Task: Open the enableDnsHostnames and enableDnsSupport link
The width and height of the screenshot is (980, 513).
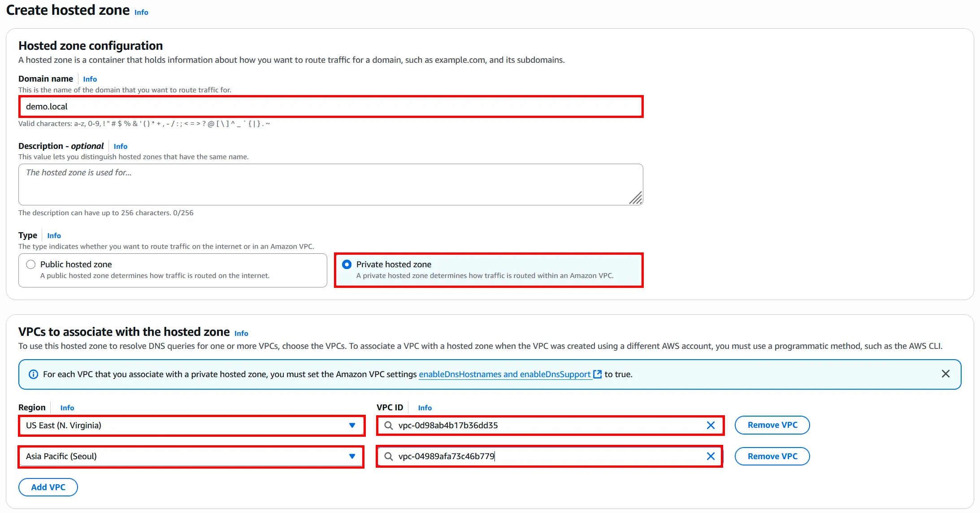Action: 504,374
